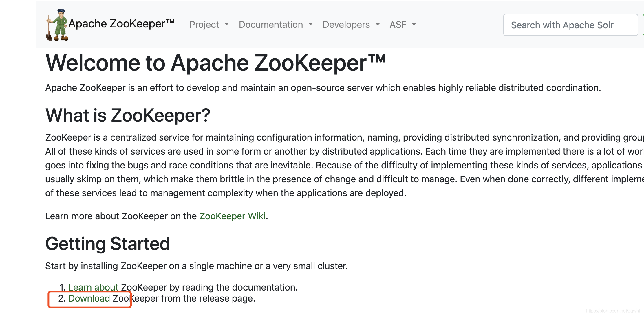Click the caret arrow beside Project

[x=227, y=24]
